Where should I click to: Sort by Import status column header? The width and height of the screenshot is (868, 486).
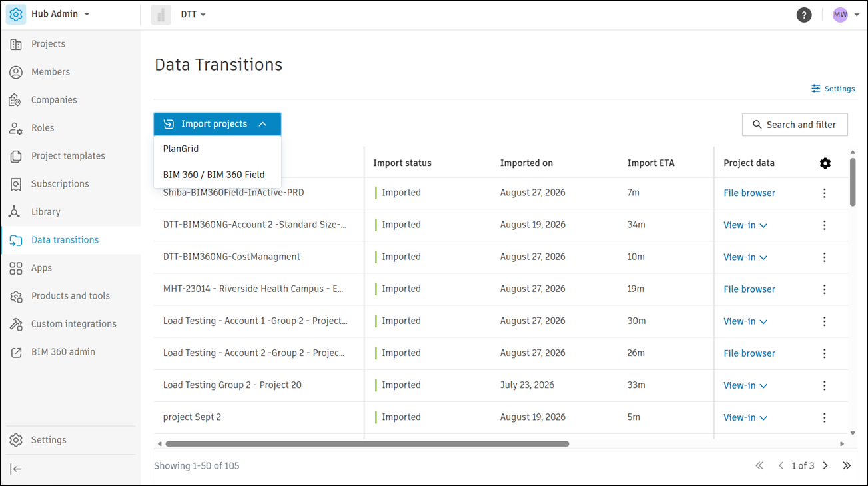tap(402, 163)
